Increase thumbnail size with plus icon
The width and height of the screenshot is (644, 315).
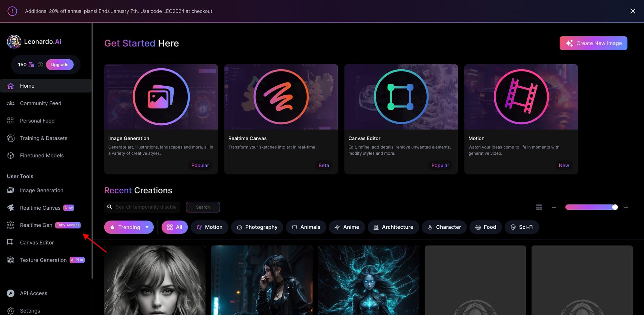(626, 207)
